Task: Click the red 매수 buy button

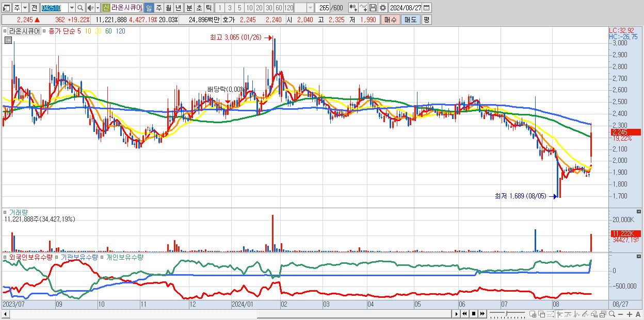Action: [390, 20]
